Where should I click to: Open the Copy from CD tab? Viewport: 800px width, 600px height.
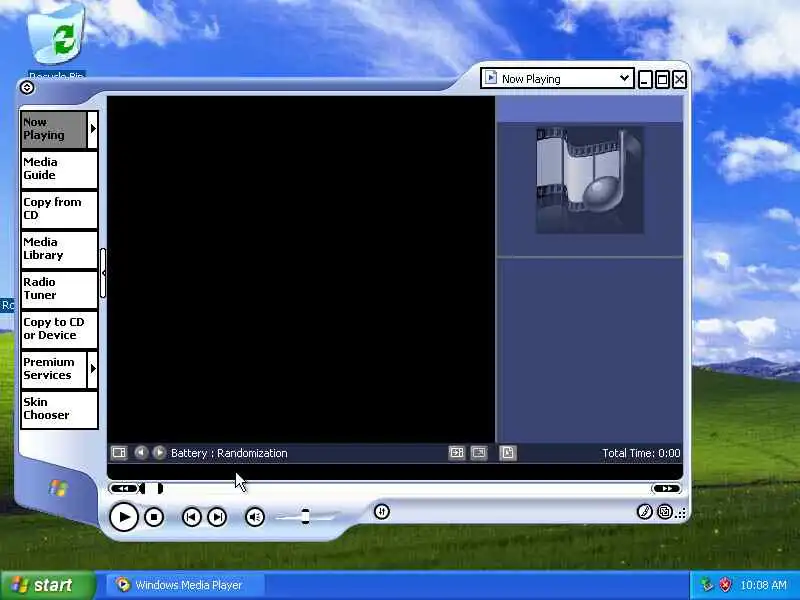click(59, 209)
